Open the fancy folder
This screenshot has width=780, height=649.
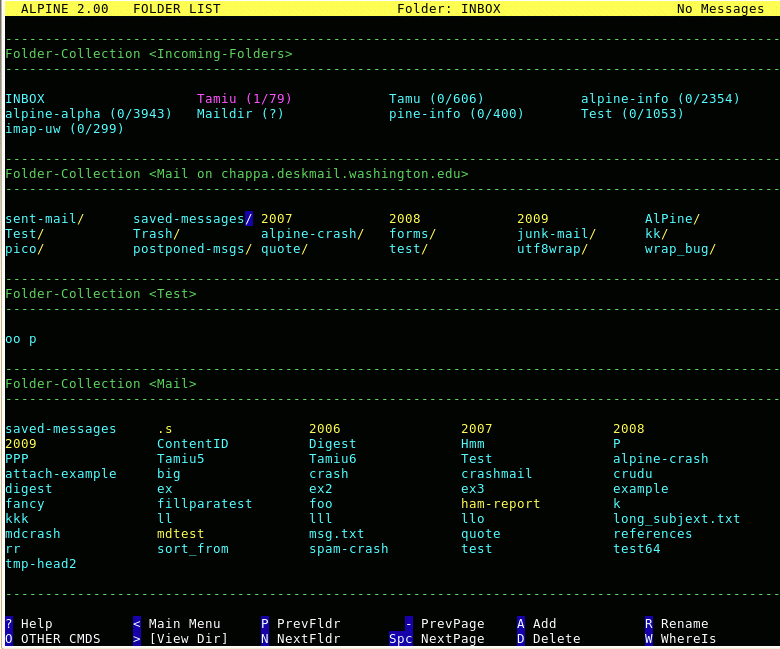[x=25, y=504]
